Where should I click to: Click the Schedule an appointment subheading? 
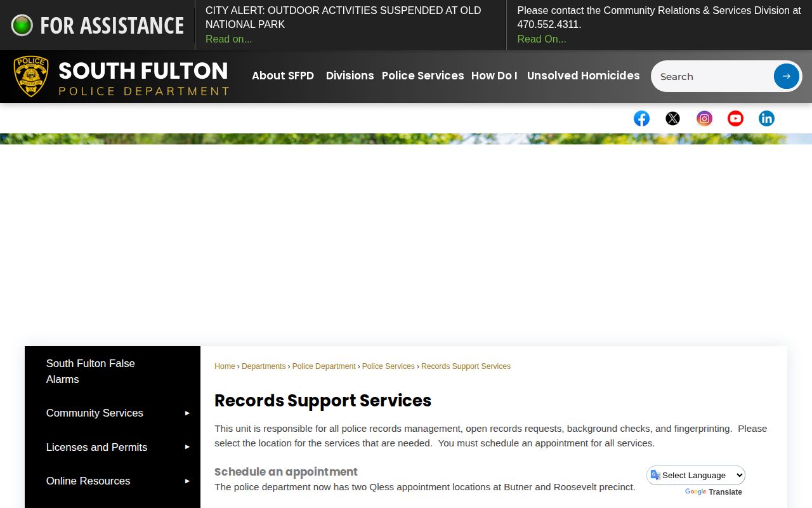(x=286, y=472)
